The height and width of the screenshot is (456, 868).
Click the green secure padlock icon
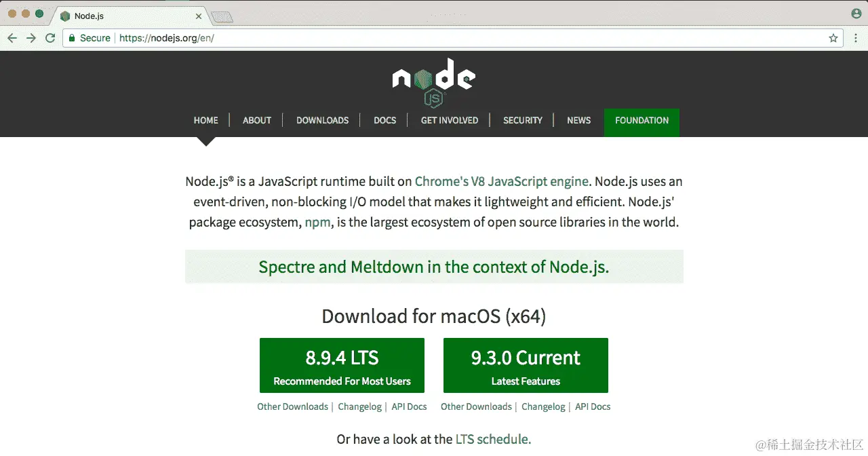[71, 38]
